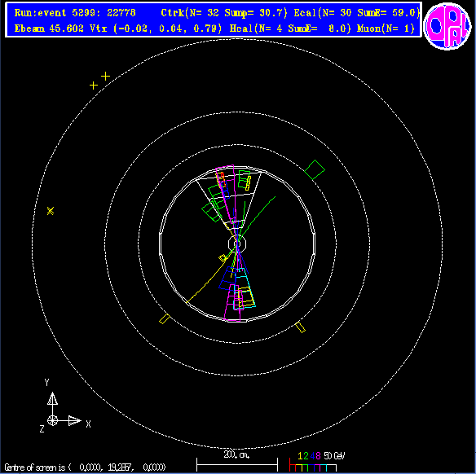The width and height of the screenshot is (476, 474).
Task: Click the cyan calorimeter cluster at the bottom
Action: point(245,289)
